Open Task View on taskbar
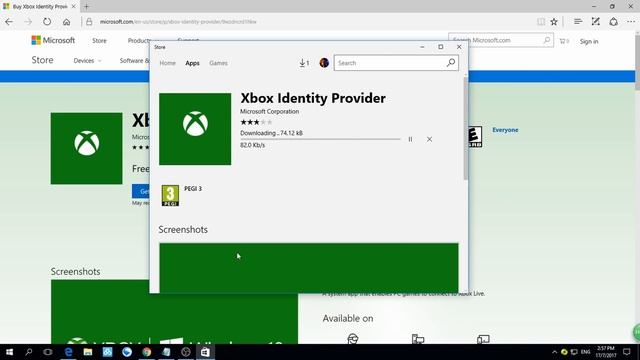This screenshot has height=360, width=640. 48,352
